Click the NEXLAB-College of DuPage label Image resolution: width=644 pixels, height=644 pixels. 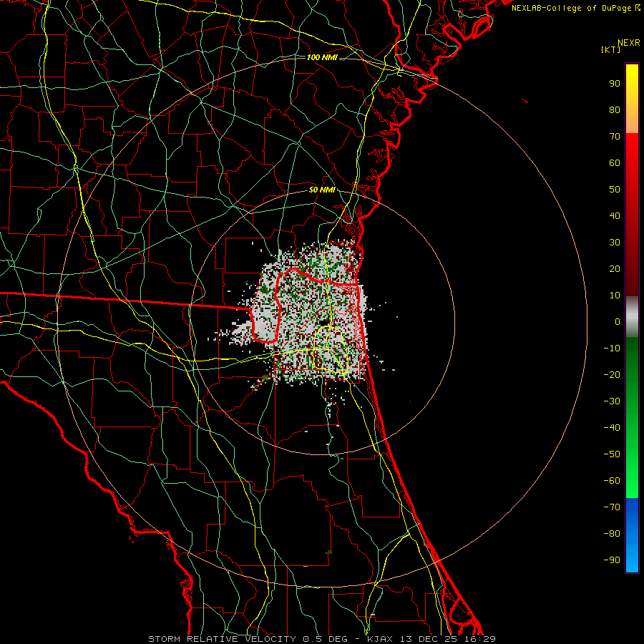tap(575, 8)
